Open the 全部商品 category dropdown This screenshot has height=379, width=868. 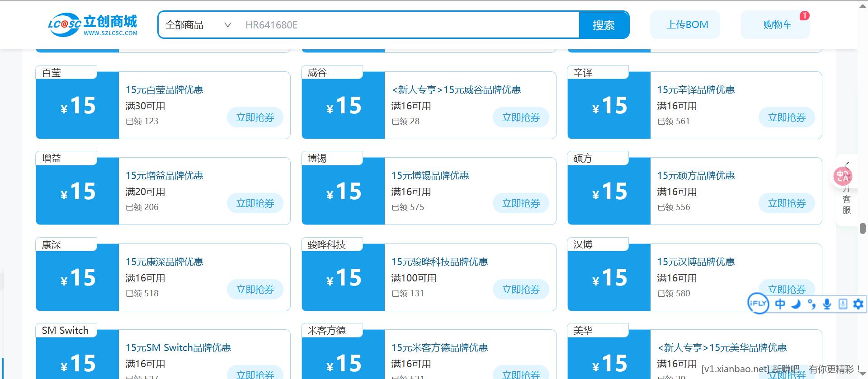(x=198, y=25)
